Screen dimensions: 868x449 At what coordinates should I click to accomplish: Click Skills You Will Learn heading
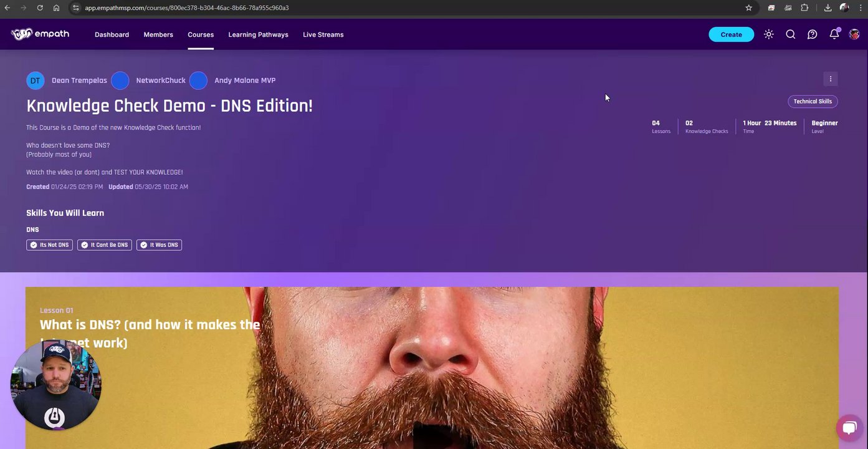(x=65, y=213)
